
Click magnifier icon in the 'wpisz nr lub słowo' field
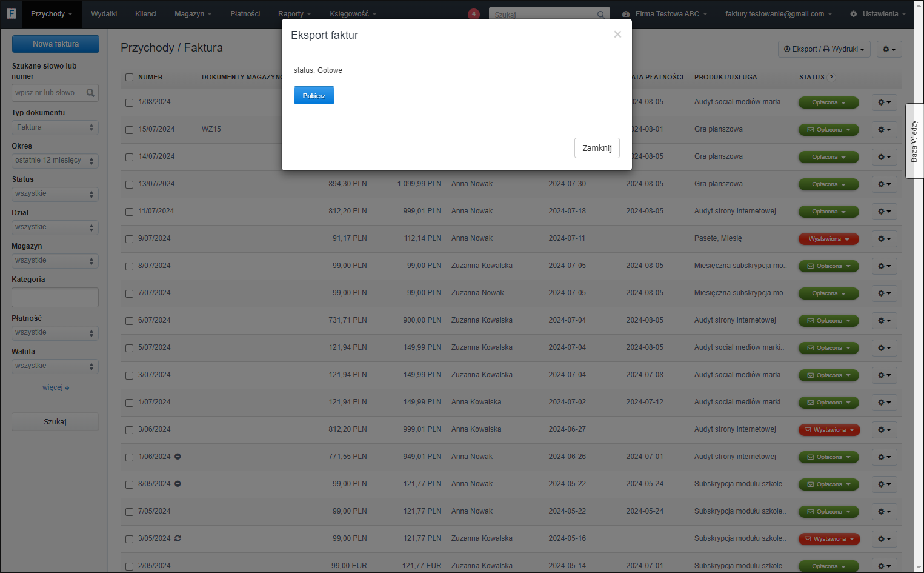[x=90, y=93]
